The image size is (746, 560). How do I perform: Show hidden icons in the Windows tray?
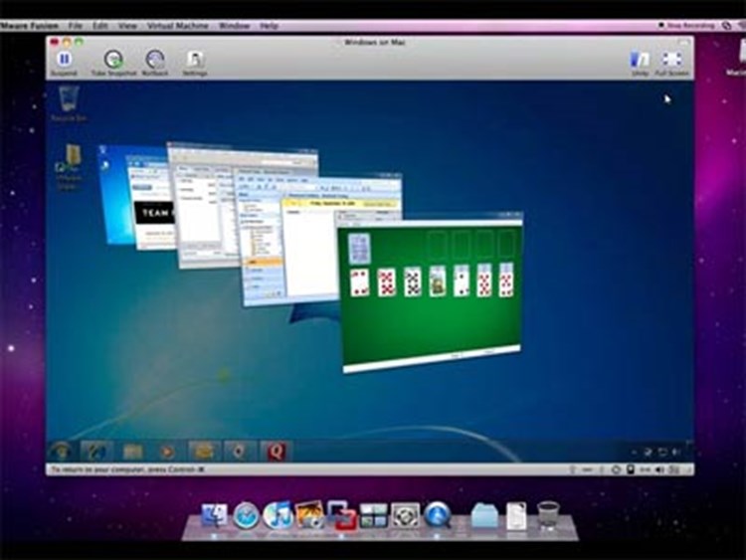click(634, 452)
